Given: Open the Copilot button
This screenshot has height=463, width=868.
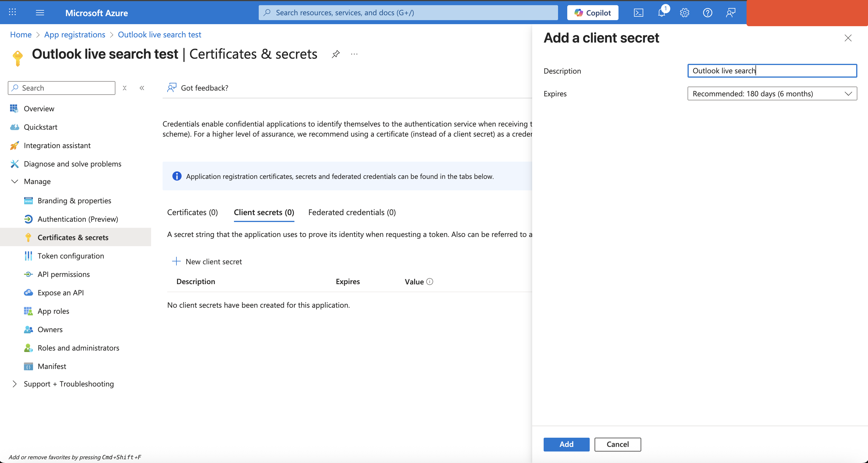Looking at the screenshot, I should tap(592, 13).
